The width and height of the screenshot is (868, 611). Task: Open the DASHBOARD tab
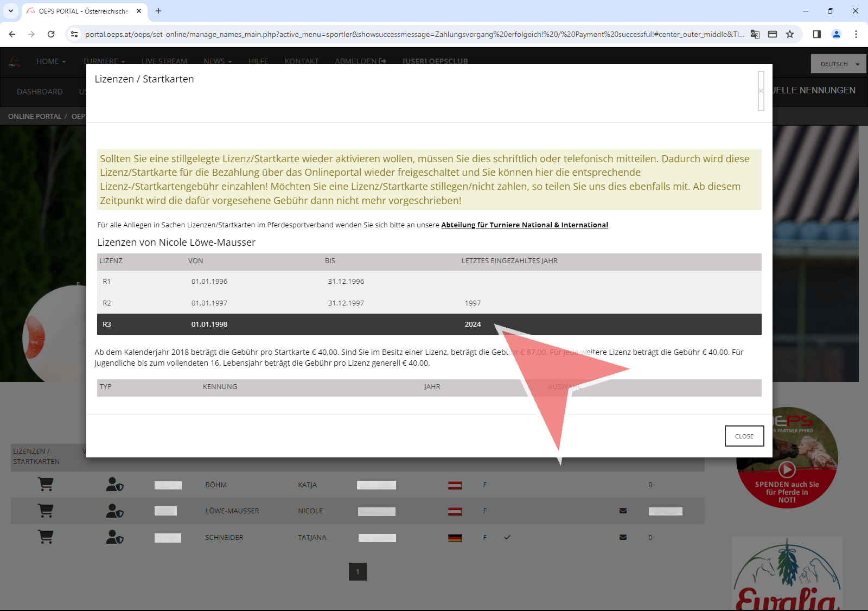coord(40,92)
